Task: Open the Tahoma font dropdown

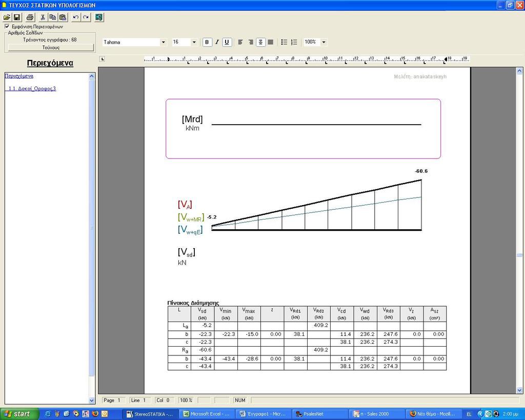Action: click(x=163, y=42)
